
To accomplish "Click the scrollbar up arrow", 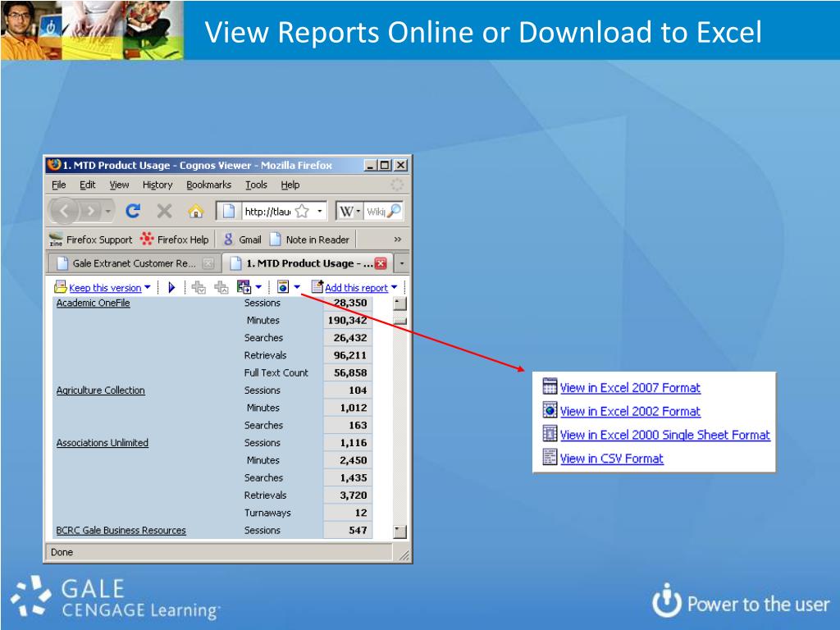I will tap(399, 304).
